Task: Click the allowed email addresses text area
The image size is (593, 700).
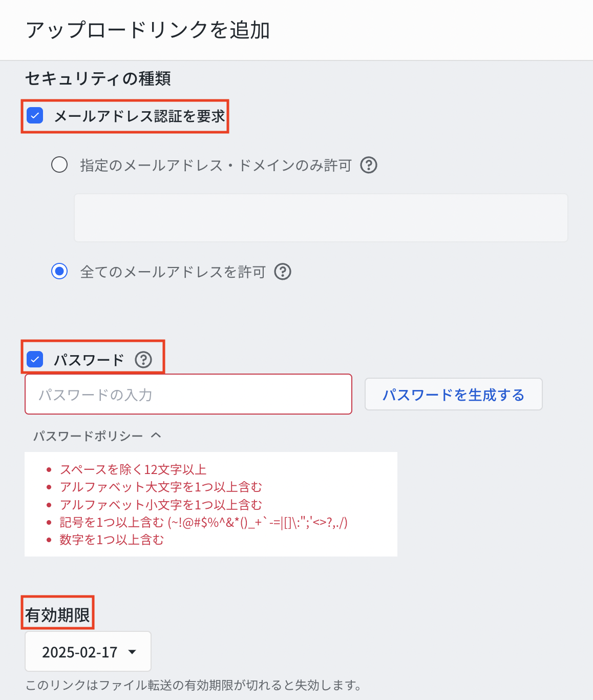Action: (x=321, y=217)
